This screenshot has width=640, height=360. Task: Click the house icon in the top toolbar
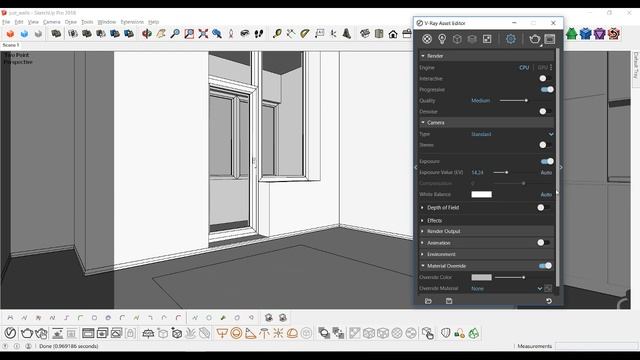(x=393, y=34)
